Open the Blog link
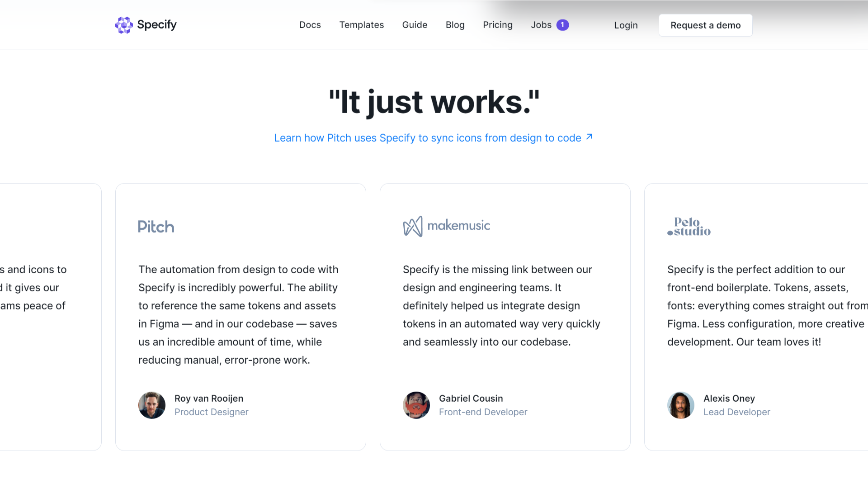The width and height of the screenshot is (868, 489). coord(455,25)
